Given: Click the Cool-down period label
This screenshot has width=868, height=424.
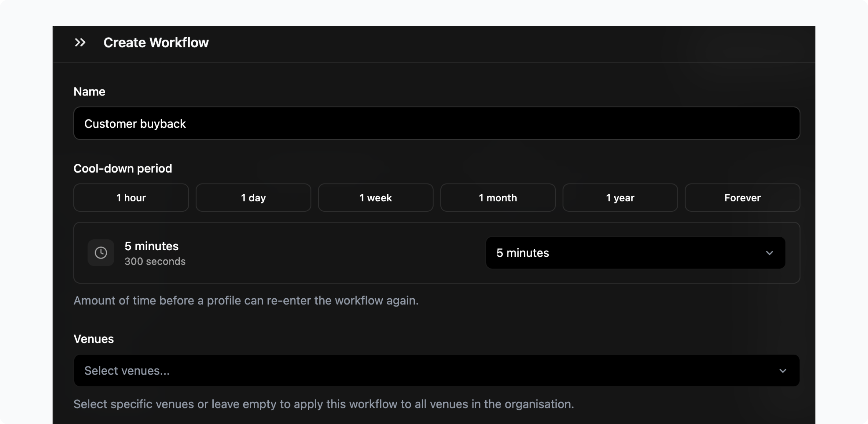Looking at the screenshot, I should pos(123,168).
